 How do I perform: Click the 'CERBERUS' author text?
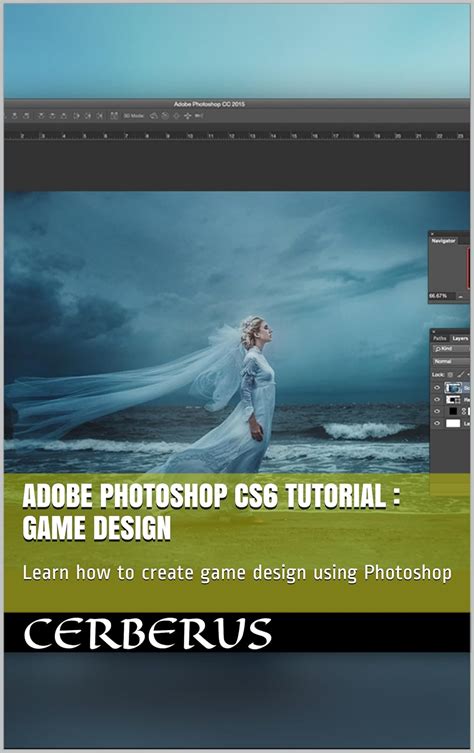tap(147, 633)
